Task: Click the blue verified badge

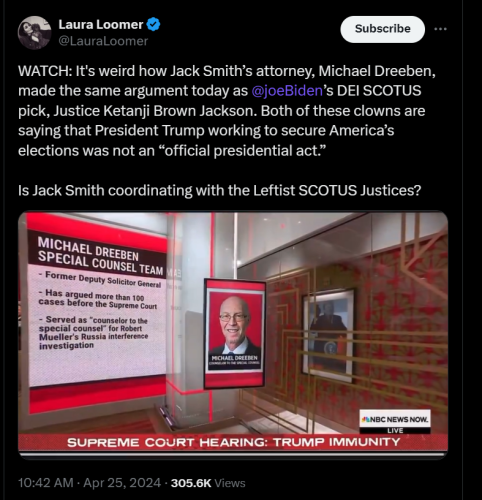Action: (x=153, y=25)
